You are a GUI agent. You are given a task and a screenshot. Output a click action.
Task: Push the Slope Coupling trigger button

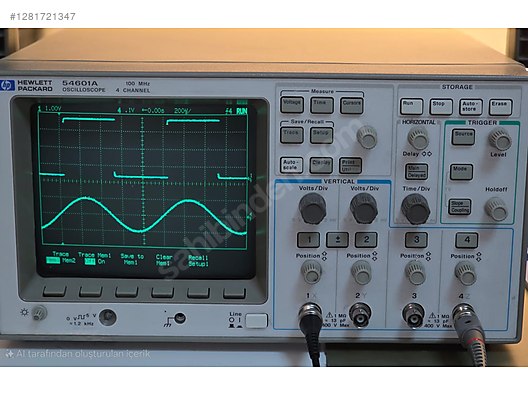460,207
